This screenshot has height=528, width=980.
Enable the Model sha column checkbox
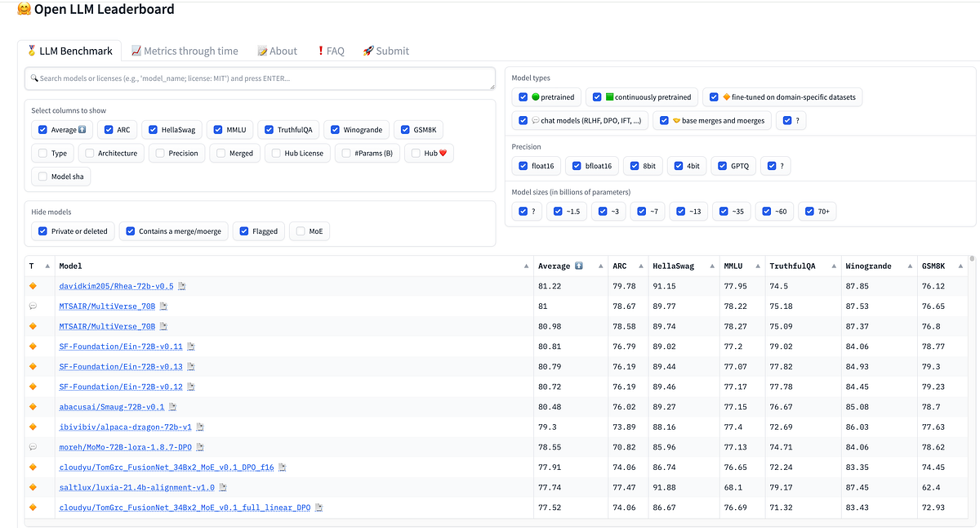43,176
